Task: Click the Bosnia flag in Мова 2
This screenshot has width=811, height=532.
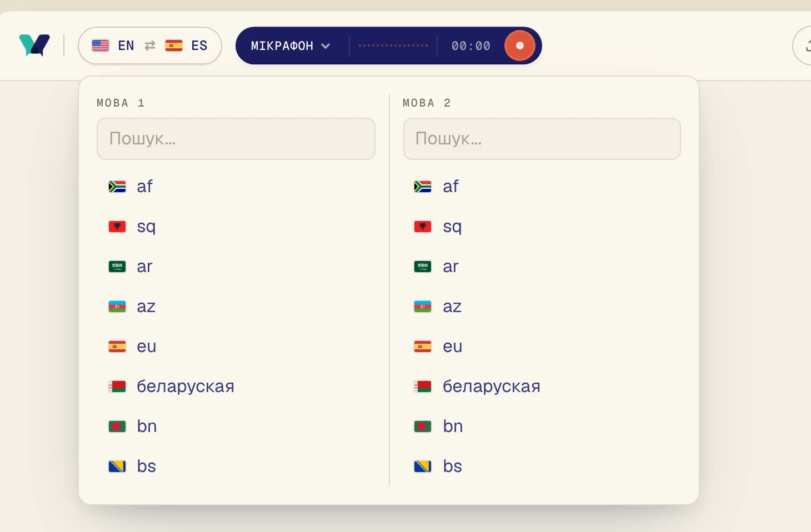Action: click(423, 466)
